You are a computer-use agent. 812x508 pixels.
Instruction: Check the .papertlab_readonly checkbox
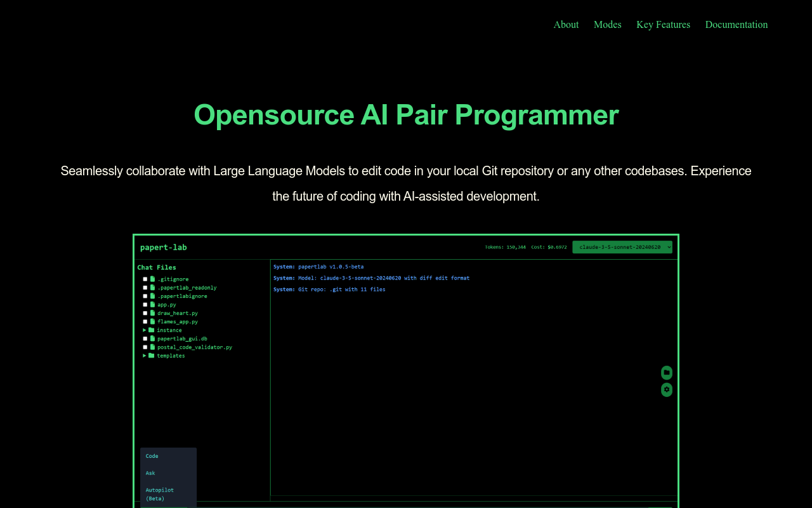[x=145, y=288]
